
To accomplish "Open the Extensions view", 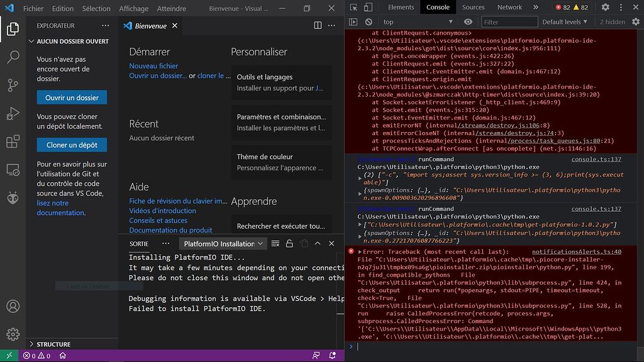I will 13,141.
